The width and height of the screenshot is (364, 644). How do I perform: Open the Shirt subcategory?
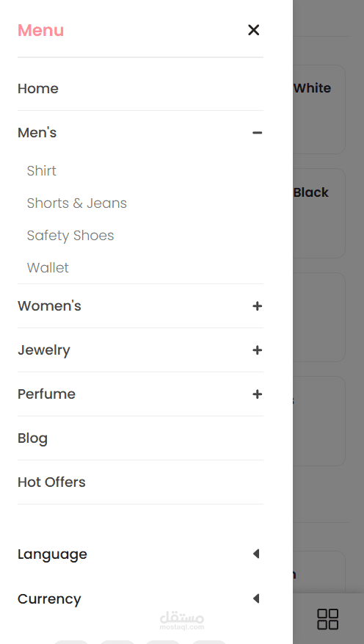(41, 170)
